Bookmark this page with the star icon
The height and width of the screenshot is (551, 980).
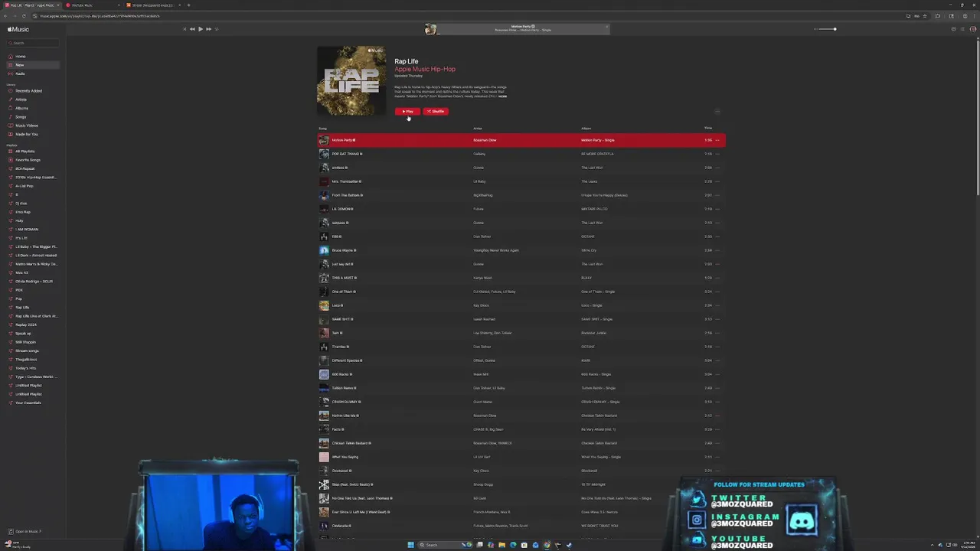[925, 16]
